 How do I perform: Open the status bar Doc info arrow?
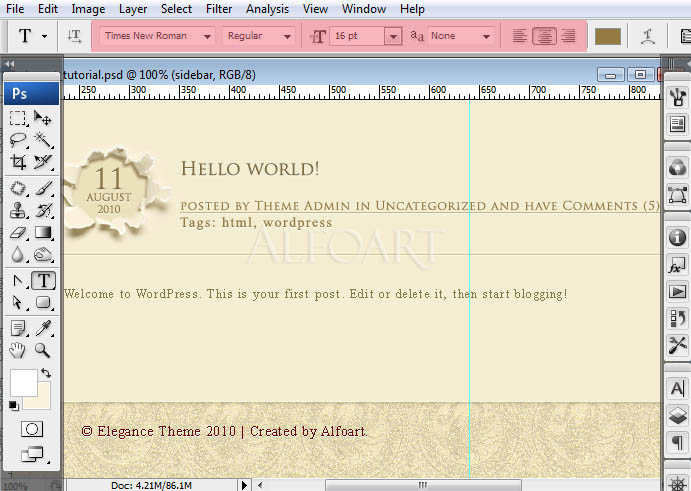(x=244, y=485)
